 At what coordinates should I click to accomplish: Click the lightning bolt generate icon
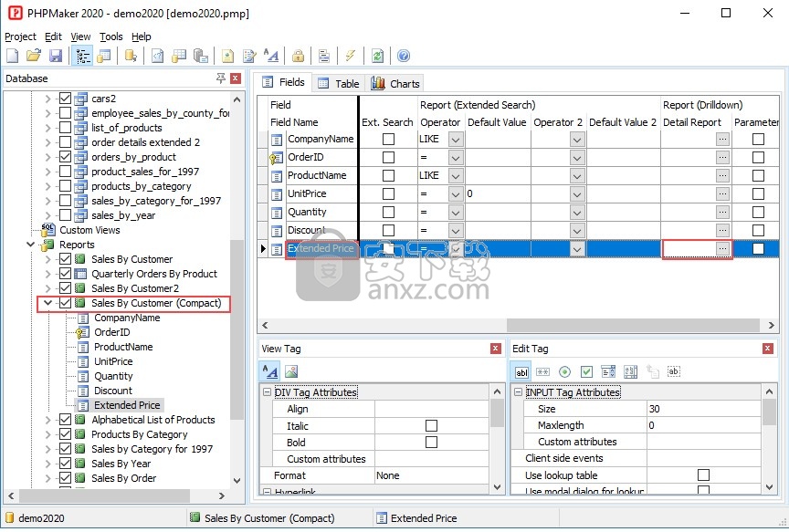[351, 56]
